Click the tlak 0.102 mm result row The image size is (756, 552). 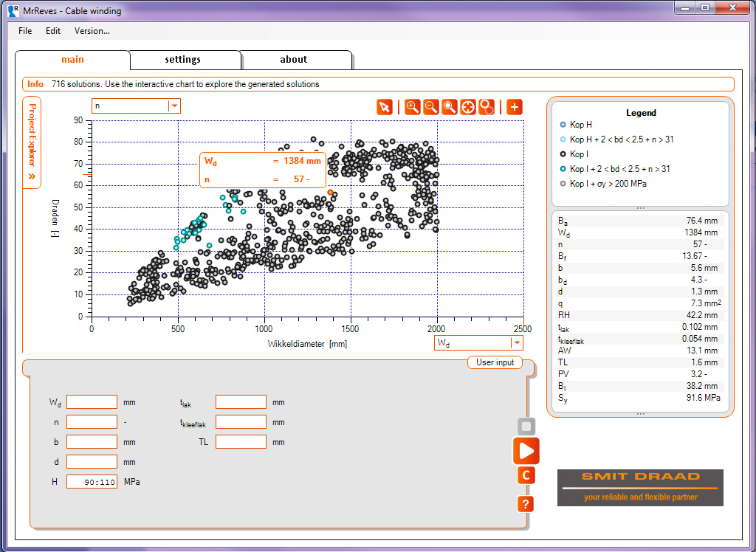pos(640,327)
